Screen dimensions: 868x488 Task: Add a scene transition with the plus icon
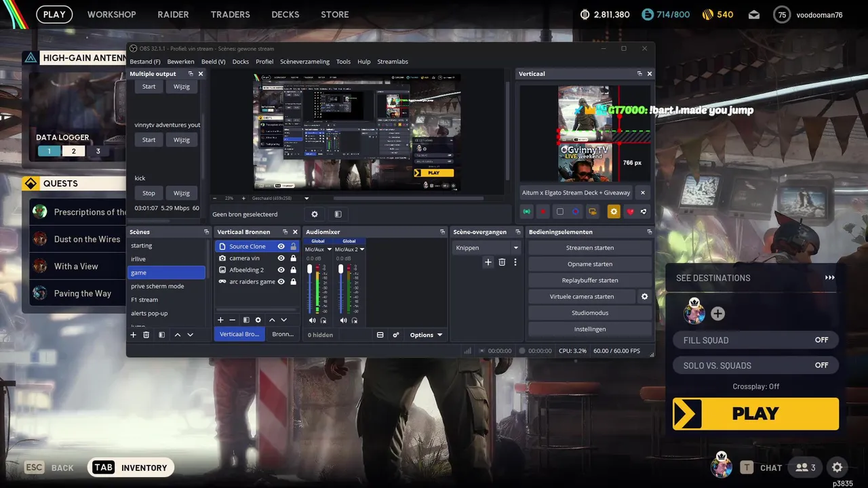click(488, 262)
